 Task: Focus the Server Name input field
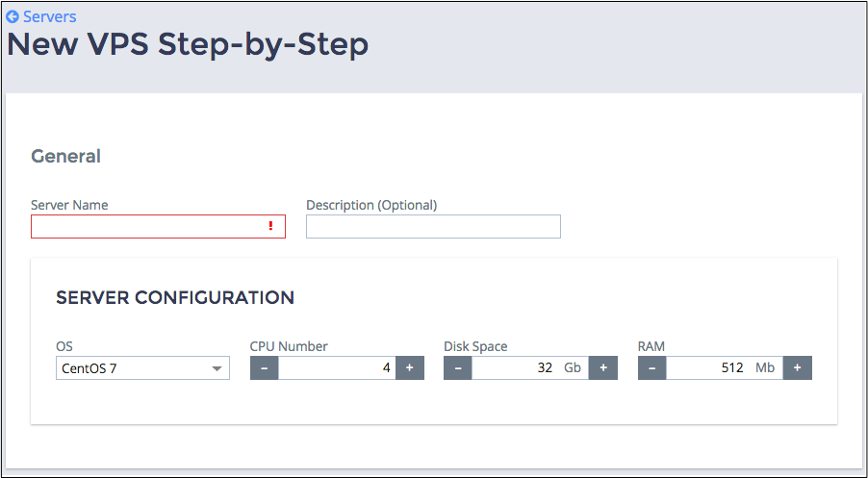point(149,227)
